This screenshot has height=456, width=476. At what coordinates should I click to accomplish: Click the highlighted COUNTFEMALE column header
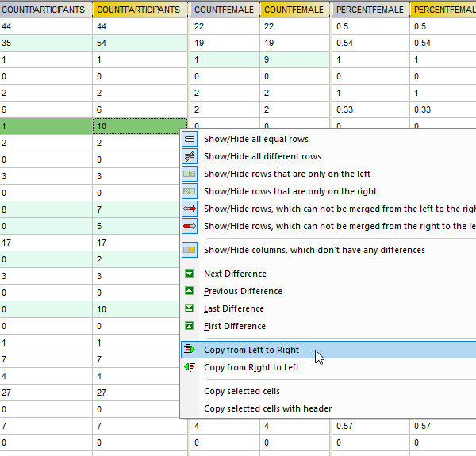pyautogui.click(x=294, y=9)
